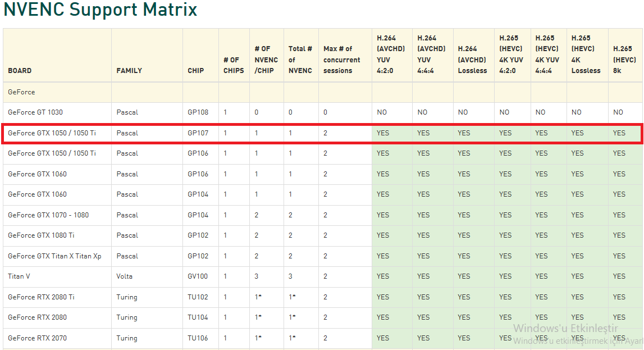
Task: Select the GeForce group row label
Action: (x=21, y=92)
